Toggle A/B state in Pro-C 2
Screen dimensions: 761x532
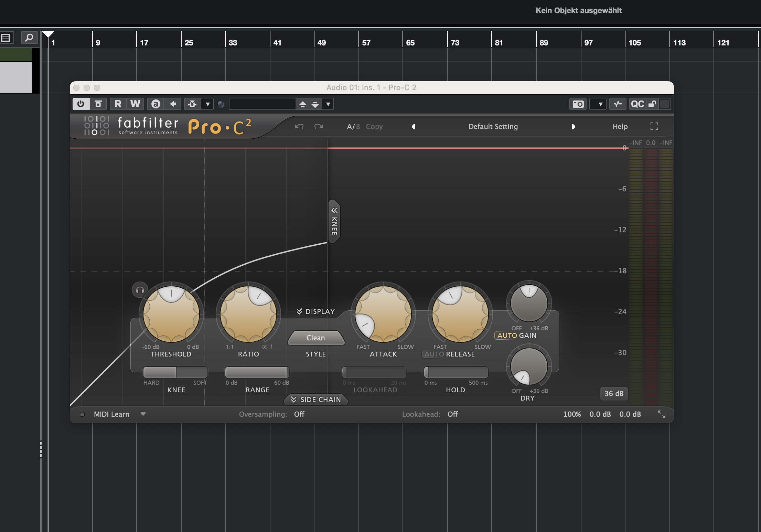[x=353, y=127]
